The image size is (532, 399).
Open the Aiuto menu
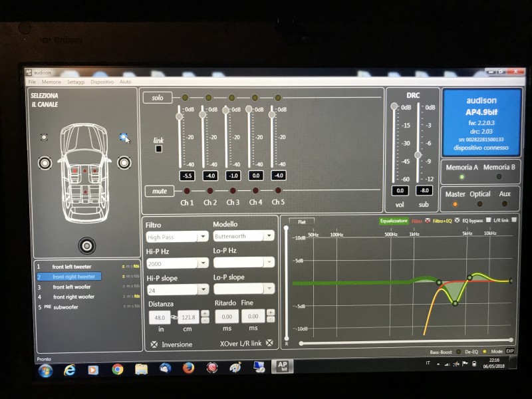[x=125, y=82]
